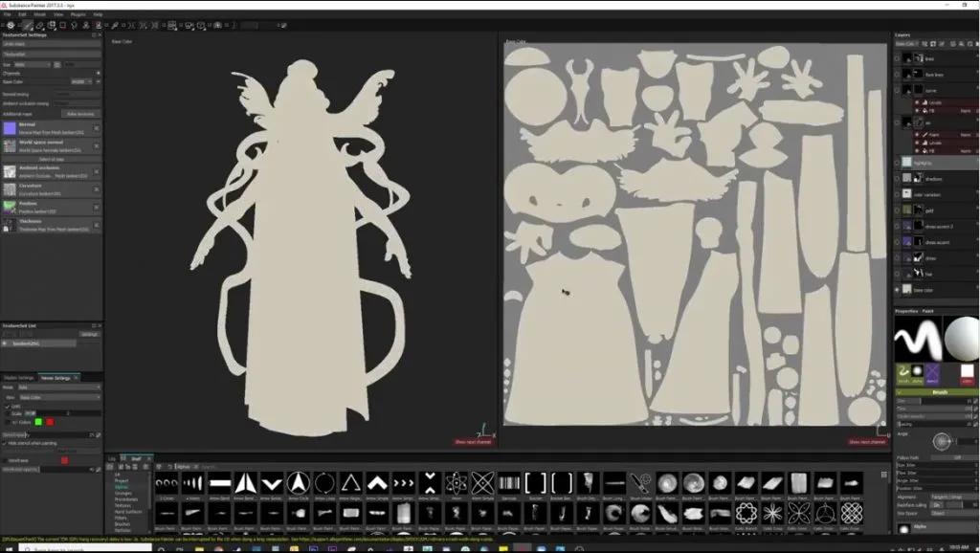
Task: Click the Curvature map icon
Action: coord(11,190)
